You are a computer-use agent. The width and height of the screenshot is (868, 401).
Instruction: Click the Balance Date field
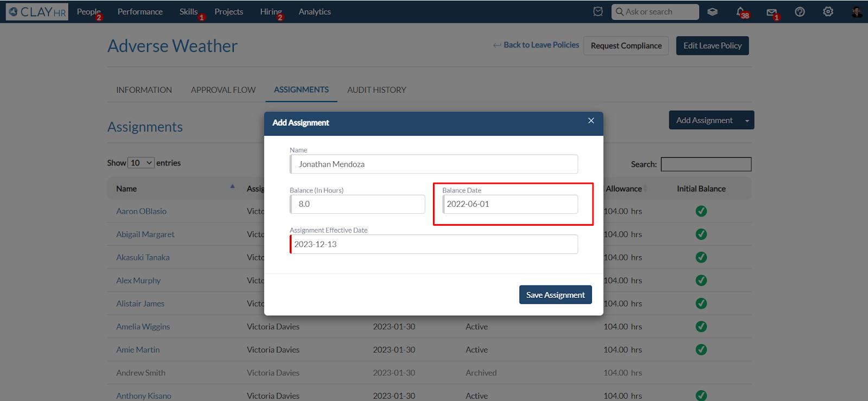pos(510,204)
